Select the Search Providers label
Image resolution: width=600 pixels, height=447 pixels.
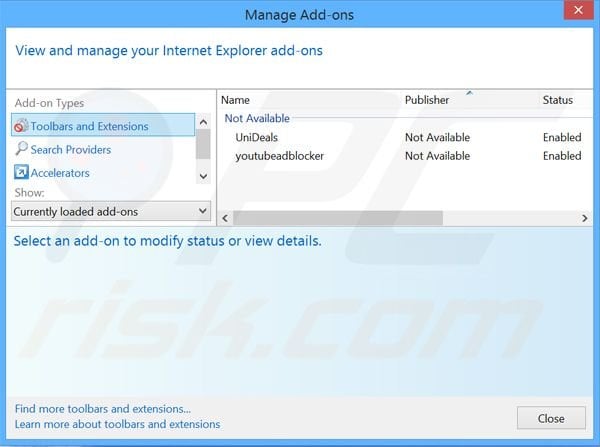71,149
